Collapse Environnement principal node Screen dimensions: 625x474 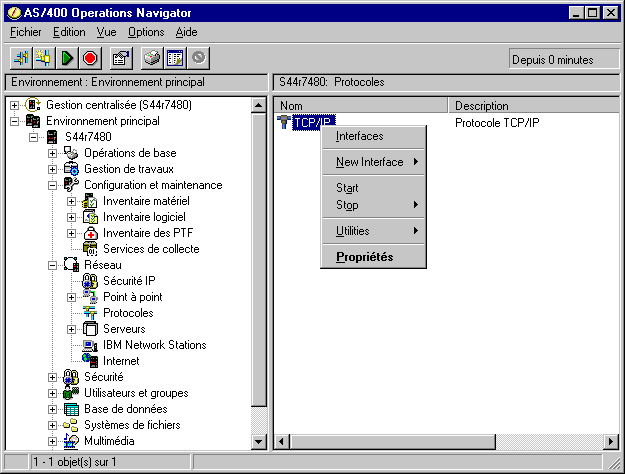(x=14, y=121)
